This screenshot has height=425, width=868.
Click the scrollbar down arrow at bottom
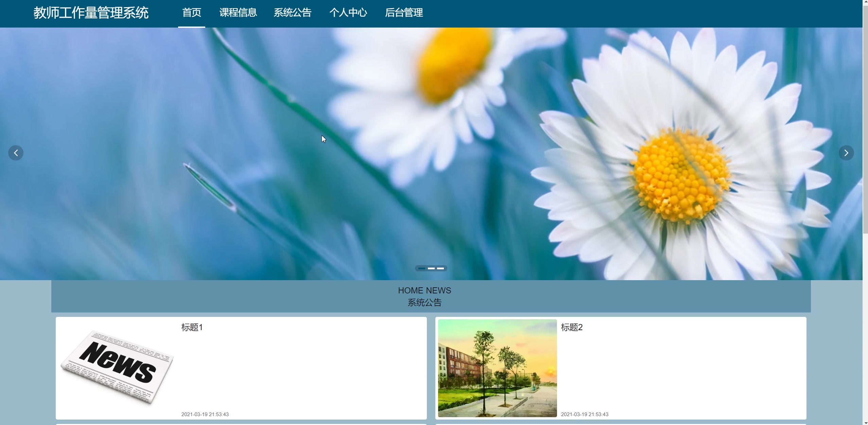[865, 423]
